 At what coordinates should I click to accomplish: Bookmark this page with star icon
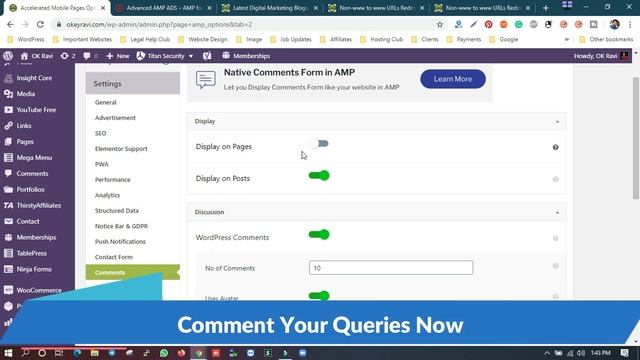[x=440, y=24]
